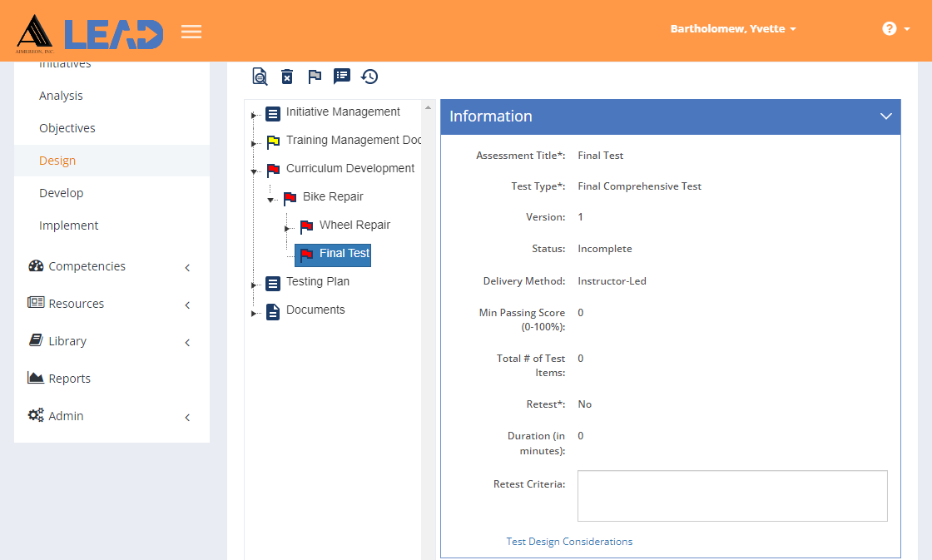Expand the Training Management Doc node arrow
Viewport: 932px width, 560px height.
click(253, 143)
